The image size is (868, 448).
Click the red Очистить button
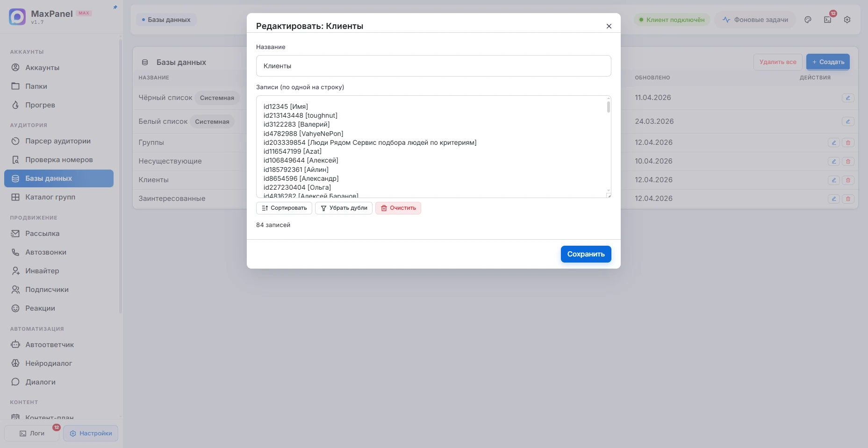pyautogui.click(x=398, y=208)
